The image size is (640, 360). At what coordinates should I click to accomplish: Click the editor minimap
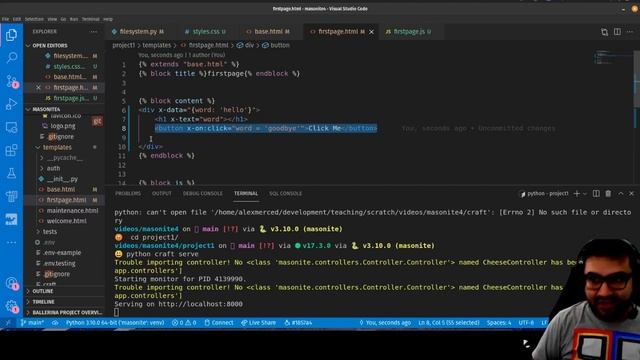[612, 57]
